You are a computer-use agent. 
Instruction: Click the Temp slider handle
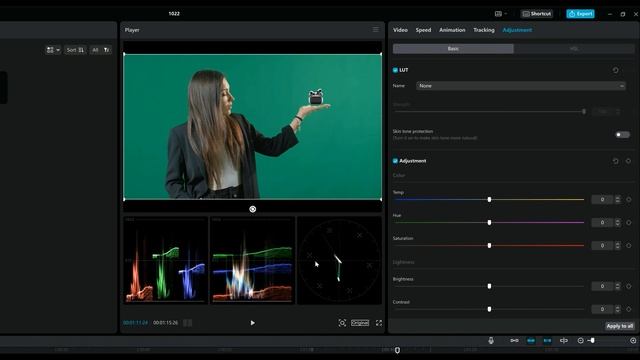(x=489, y=200)
